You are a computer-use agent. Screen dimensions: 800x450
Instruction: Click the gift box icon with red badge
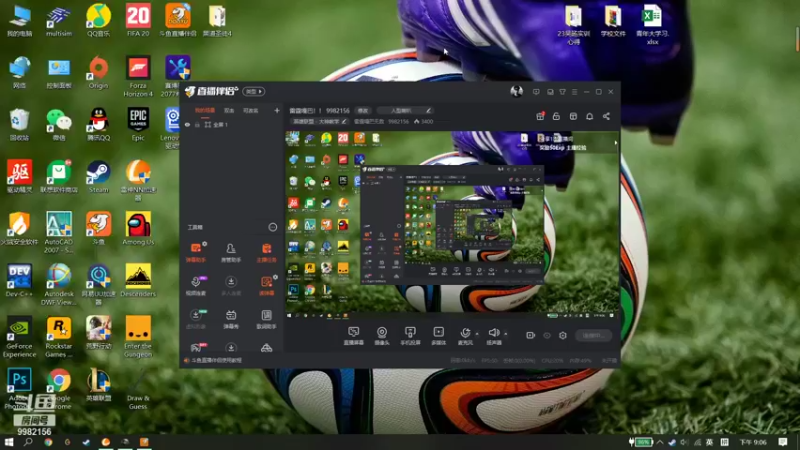[x=540, y=116]
